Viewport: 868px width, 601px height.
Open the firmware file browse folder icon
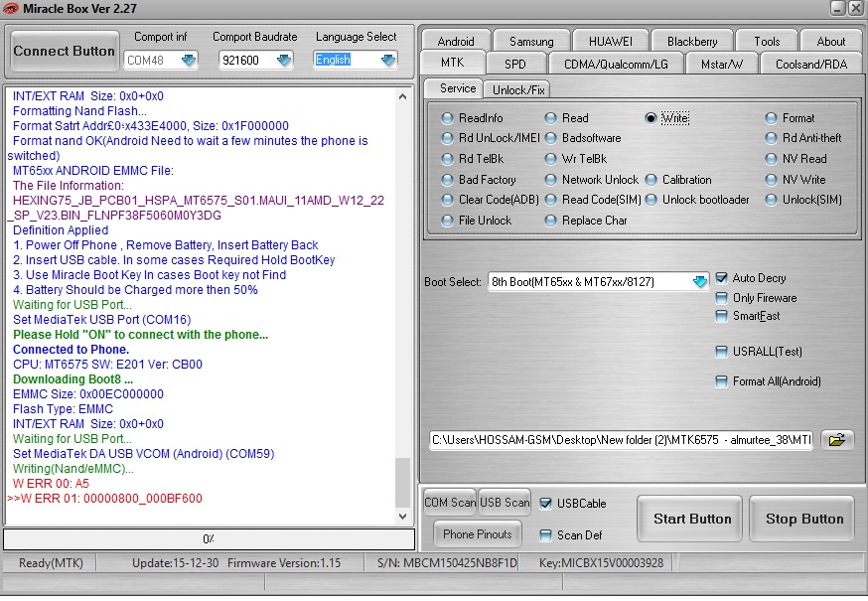pyautogui.click(x=837, y=440)
